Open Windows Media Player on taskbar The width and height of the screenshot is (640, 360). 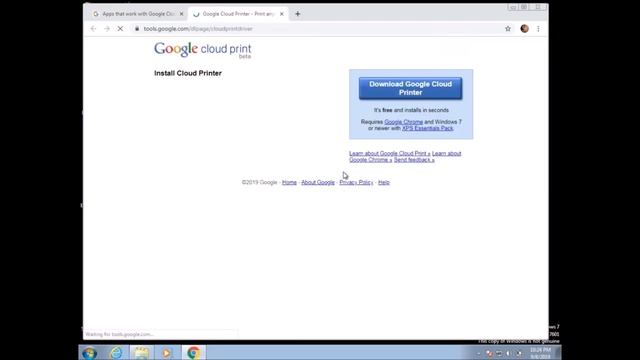(x=167, y=353)
